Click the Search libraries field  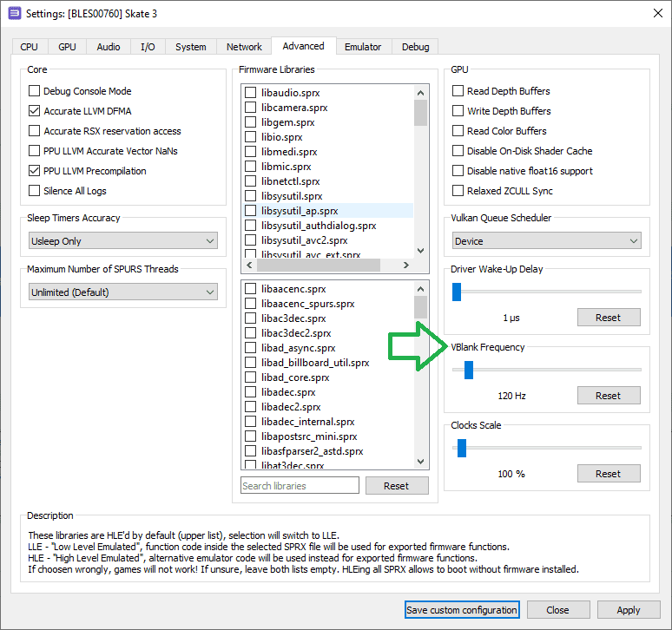[x=300, y=486]
